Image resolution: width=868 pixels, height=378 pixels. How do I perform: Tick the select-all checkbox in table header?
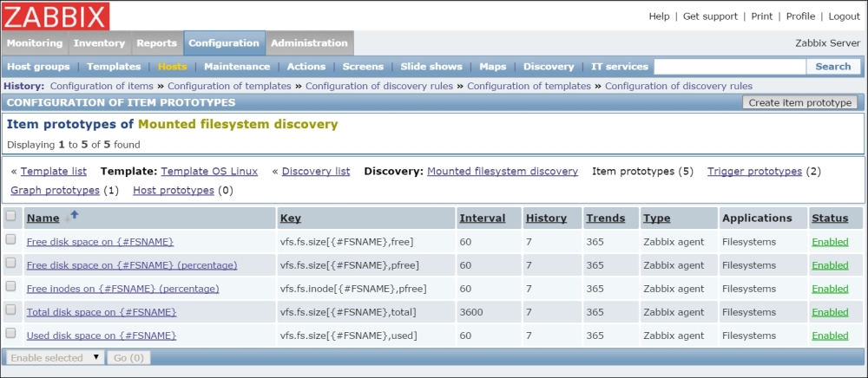[x=11, y=217]
